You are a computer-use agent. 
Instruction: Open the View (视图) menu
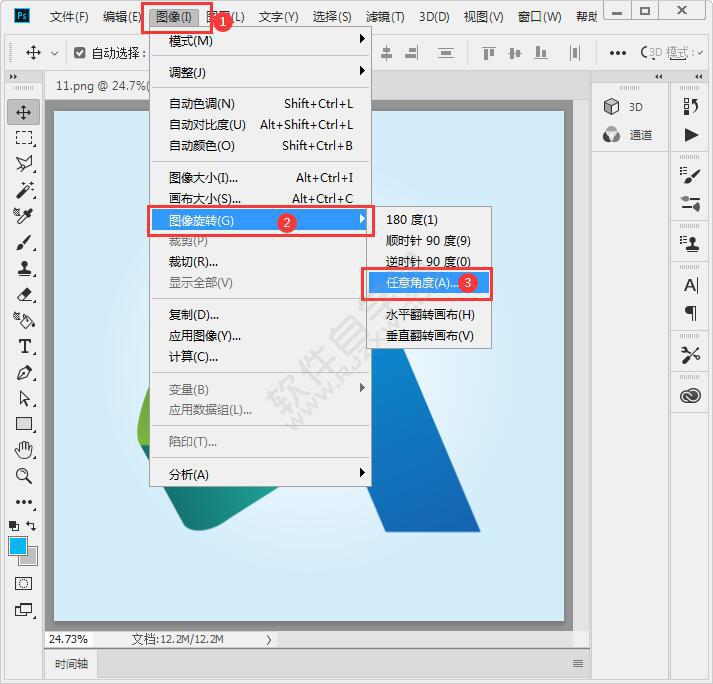click(x=483, y=17)
